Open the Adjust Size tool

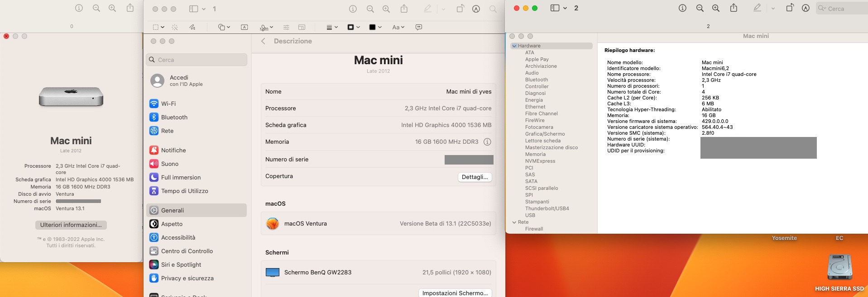302,27
